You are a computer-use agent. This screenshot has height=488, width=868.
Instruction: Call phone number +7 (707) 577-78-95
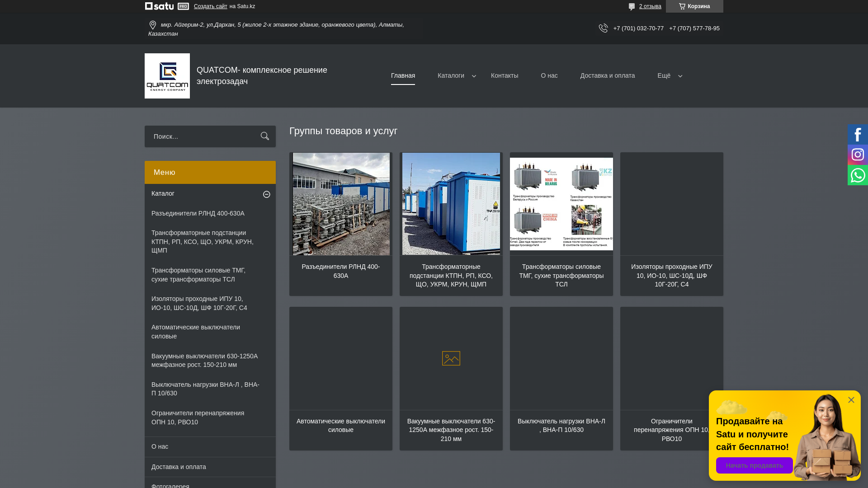point(694,28)
